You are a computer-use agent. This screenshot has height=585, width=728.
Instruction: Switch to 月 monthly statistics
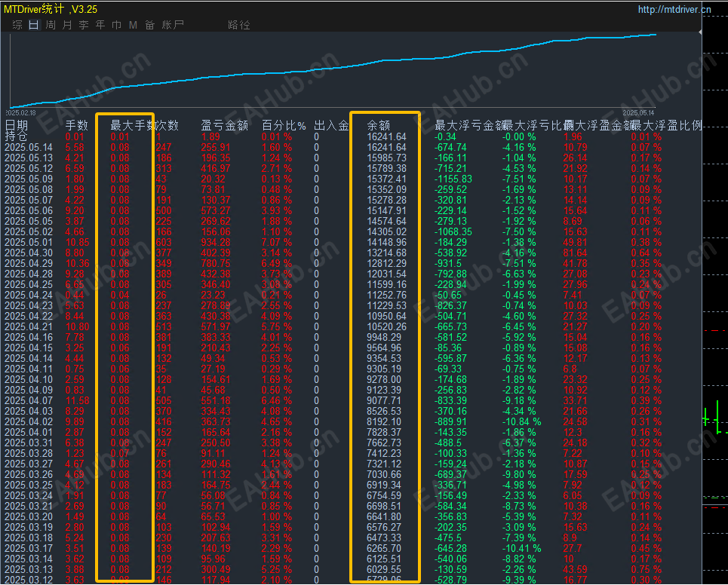pyautogui.click(x=68, y=24)
